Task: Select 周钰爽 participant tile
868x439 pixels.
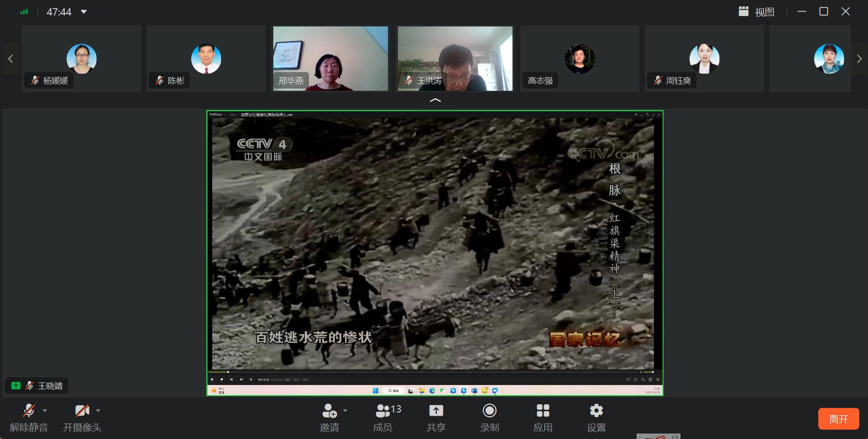Action: click(704, 59)
